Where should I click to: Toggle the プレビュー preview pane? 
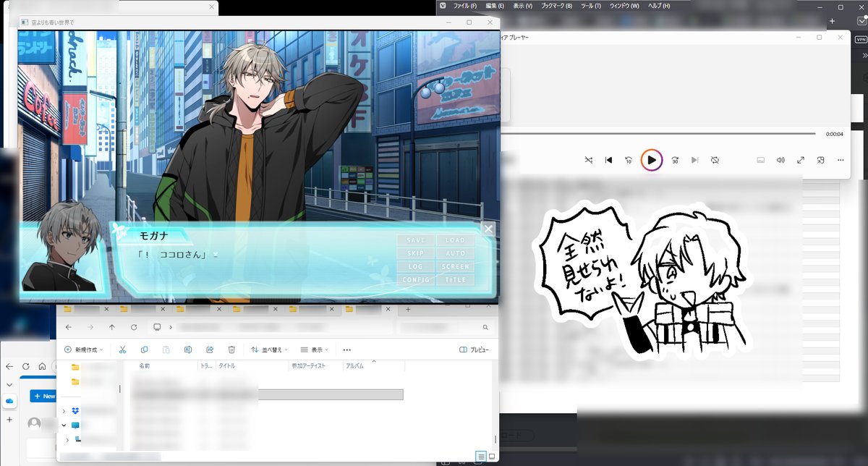pyautogui.click(x=475, y=349)
